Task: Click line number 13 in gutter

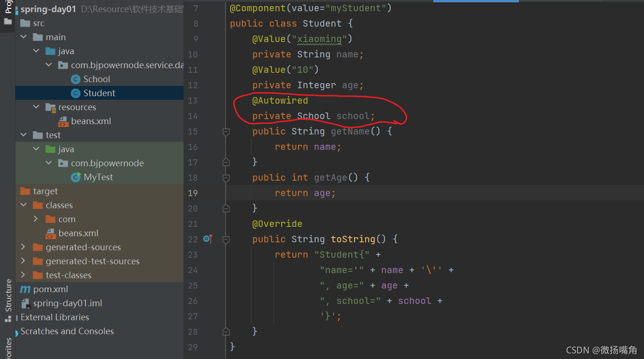Action: 193,101
